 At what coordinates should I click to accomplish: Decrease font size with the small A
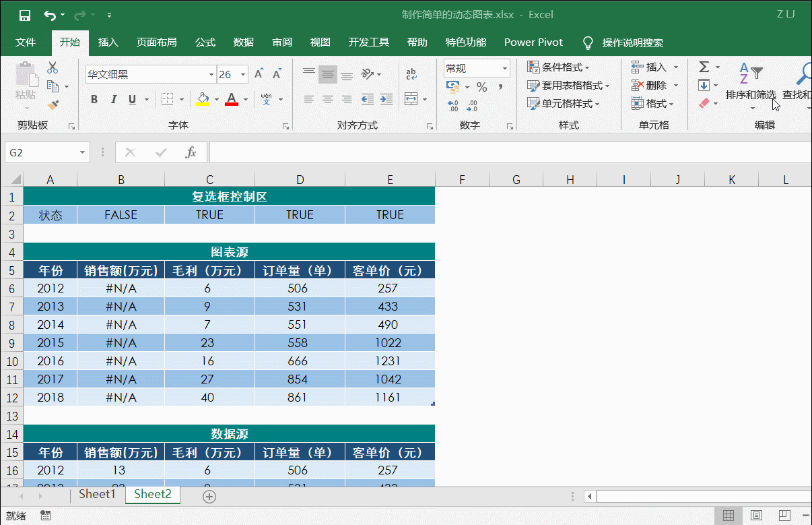click(277, 74)
